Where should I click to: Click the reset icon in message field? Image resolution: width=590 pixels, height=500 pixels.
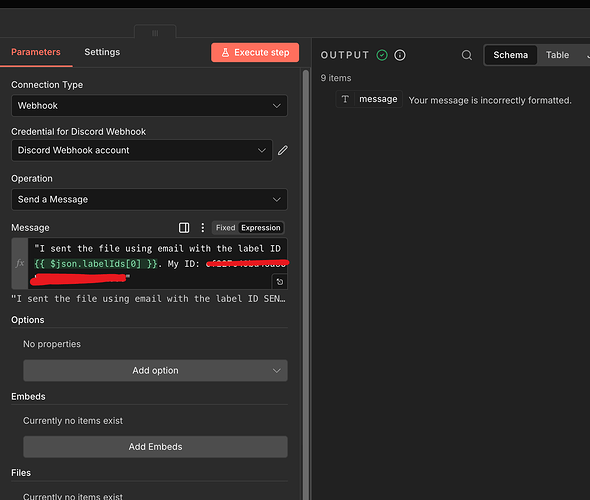[280, 282]
